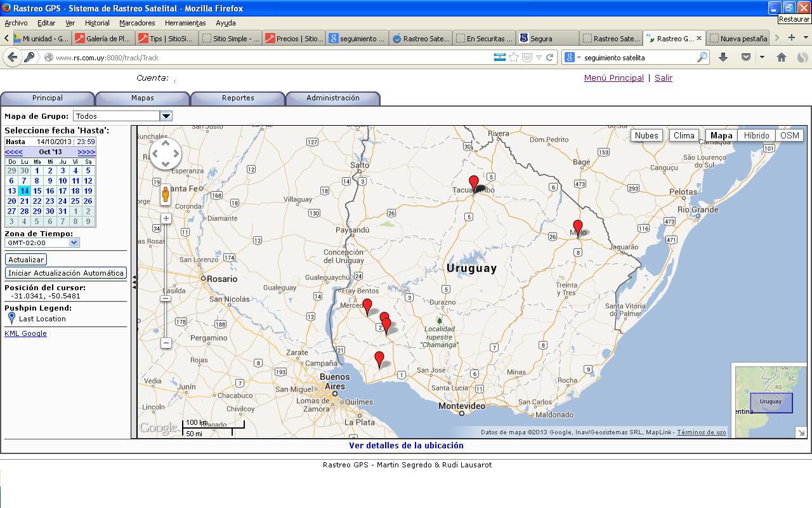
Task: Select the red marker near Mercedes
Action: click(367, 307)
